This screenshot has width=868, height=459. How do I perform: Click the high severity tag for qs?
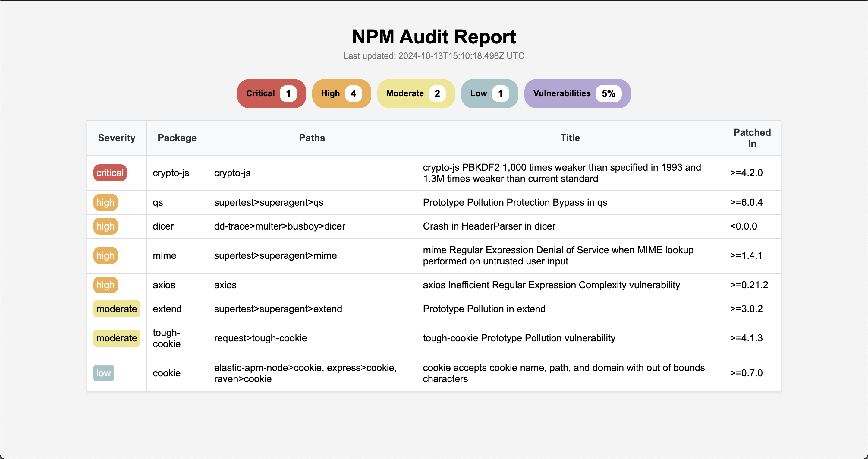pyautogui.click(x=105, y=202)
